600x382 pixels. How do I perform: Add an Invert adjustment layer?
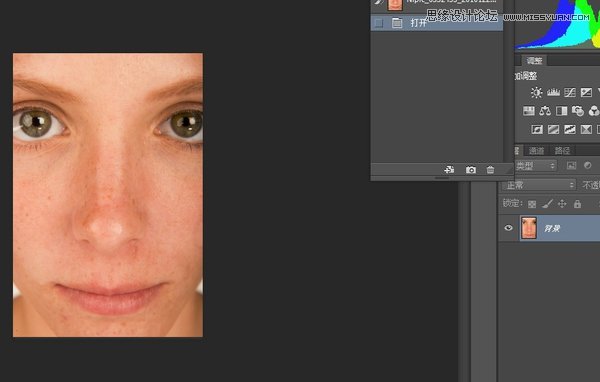click(x=537, y=129)
